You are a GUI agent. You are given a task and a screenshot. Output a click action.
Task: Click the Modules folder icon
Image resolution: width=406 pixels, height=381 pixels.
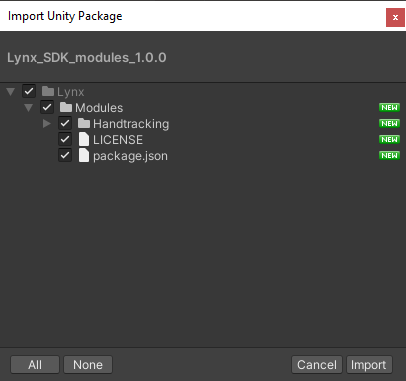pyautogui.click(x=66, y=107)
